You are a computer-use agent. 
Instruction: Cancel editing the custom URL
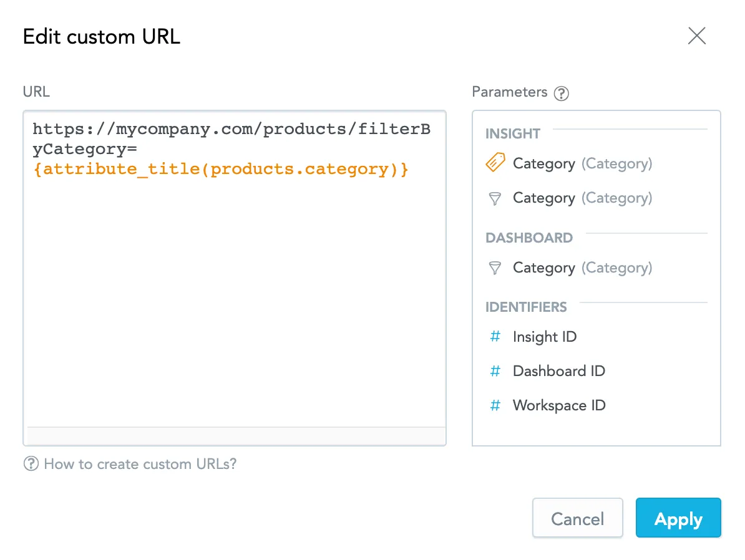(x=577, y=518)
